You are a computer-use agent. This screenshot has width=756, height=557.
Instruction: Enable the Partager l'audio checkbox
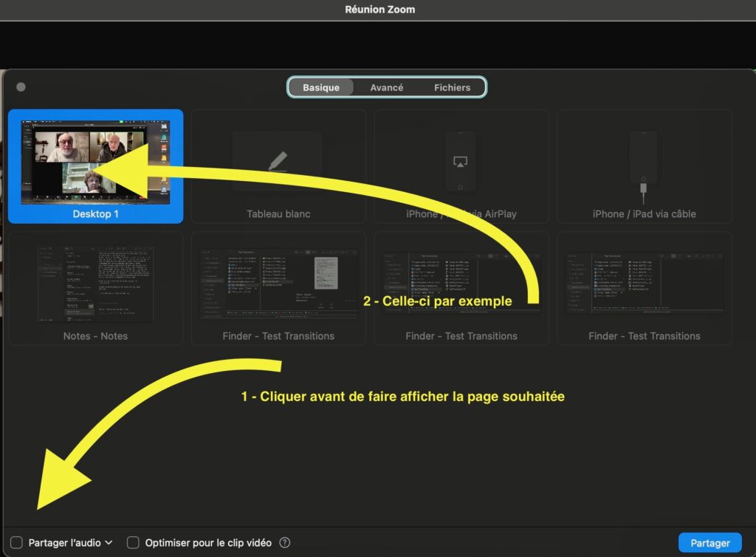coord(16,543)
